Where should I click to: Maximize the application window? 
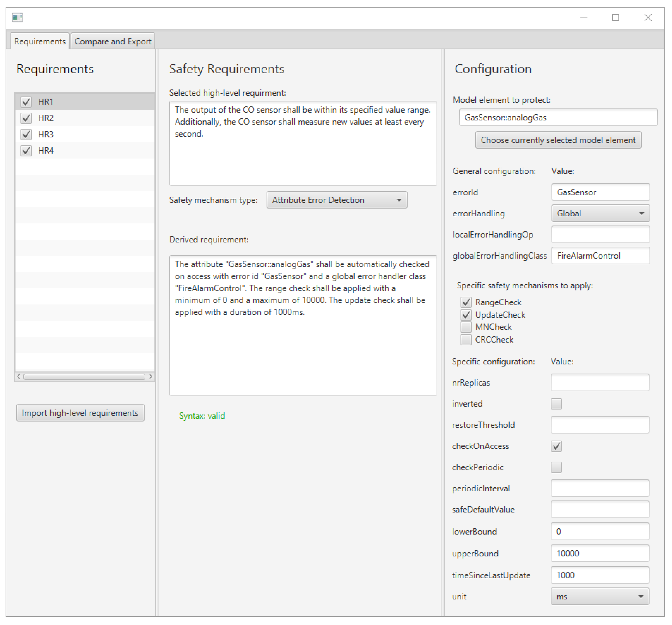[616, 17]
